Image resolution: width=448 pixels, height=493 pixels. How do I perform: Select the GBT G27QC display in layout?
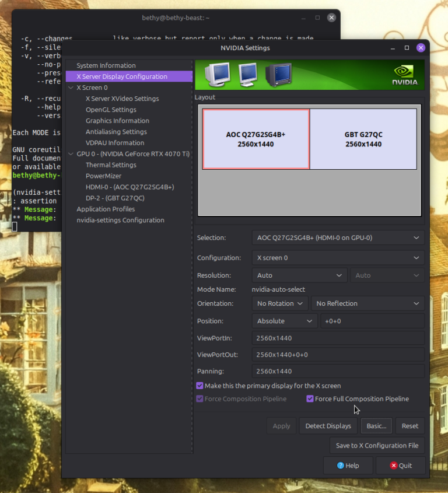click(x=363, y=139)
